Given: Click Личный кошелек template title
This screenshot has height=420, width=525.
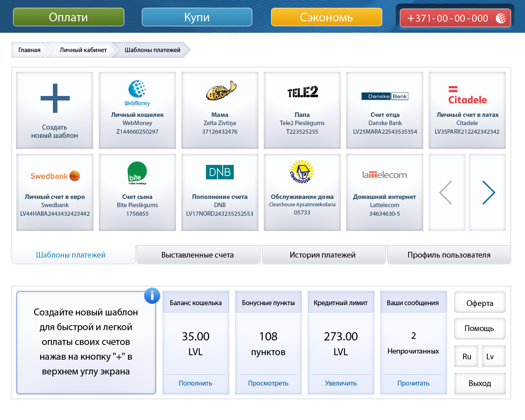Looking at the screenshot, I should point(137,115).
